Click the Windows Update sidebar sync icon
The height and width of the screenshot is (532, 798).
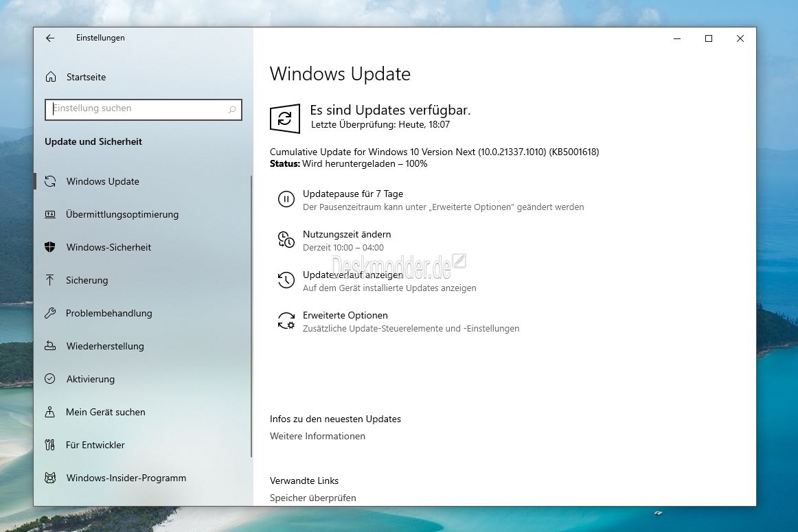pos(50,181)
